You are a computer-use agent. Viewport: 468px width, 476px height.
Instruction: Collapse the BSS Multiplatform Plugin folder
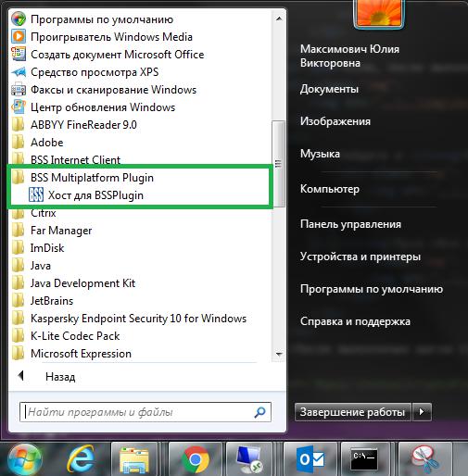point(82,178)
